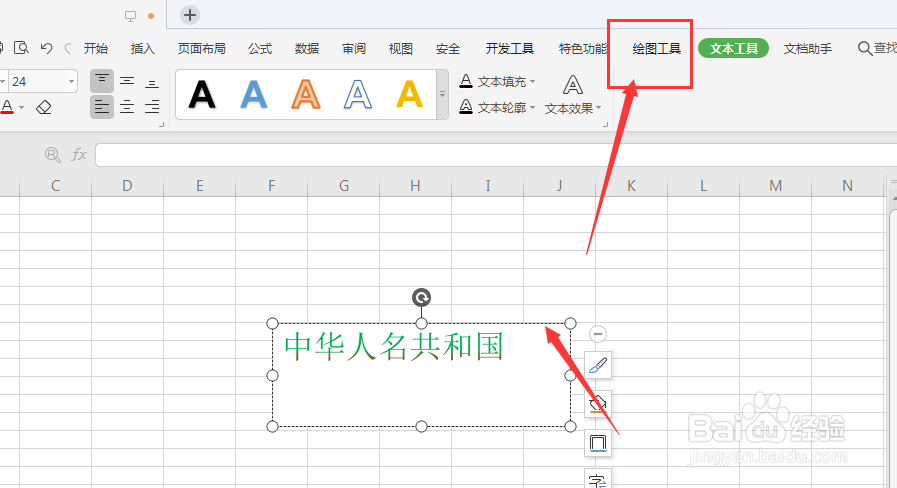Switch to the 插入 tab
Image resolution: width=897 pixels, height=488 pixels.
[x=142, y=49]
